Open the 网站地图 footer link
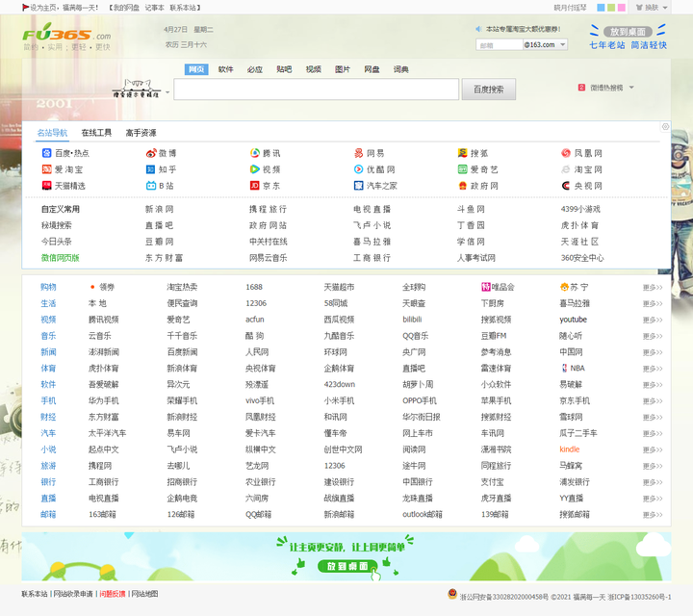This screenshot has height=616, width=693. 144,594
